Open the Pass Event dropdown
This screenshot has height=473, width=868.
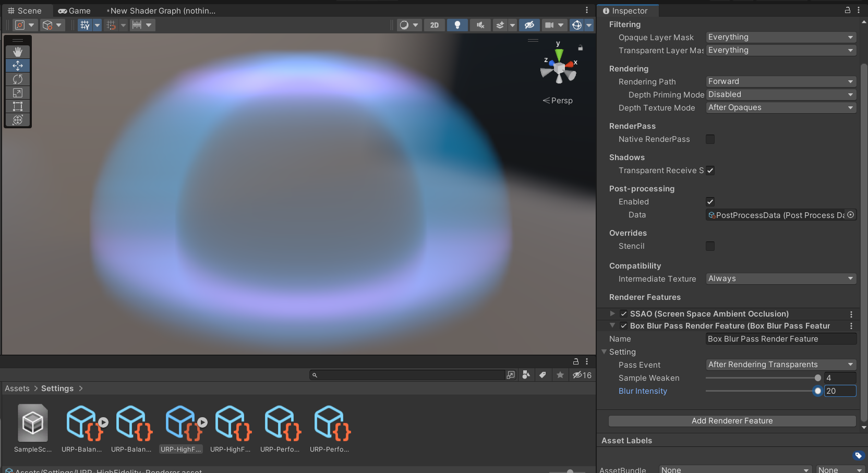tap(781, 365)
